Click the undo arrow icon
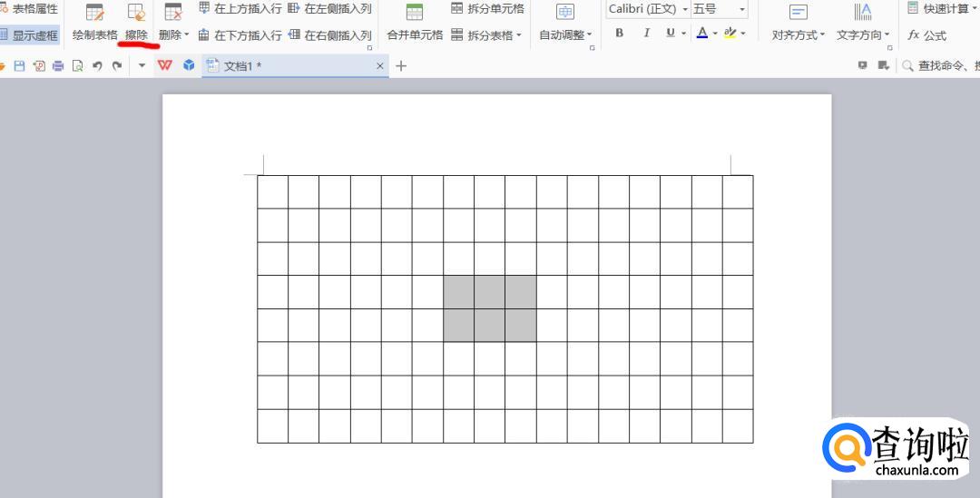The width and height of the screenshot is (980, 498). [x=97, y=66]
